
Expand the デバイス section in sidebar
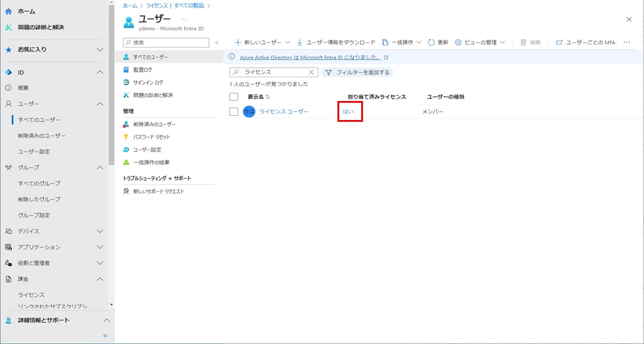pos(100,231)
